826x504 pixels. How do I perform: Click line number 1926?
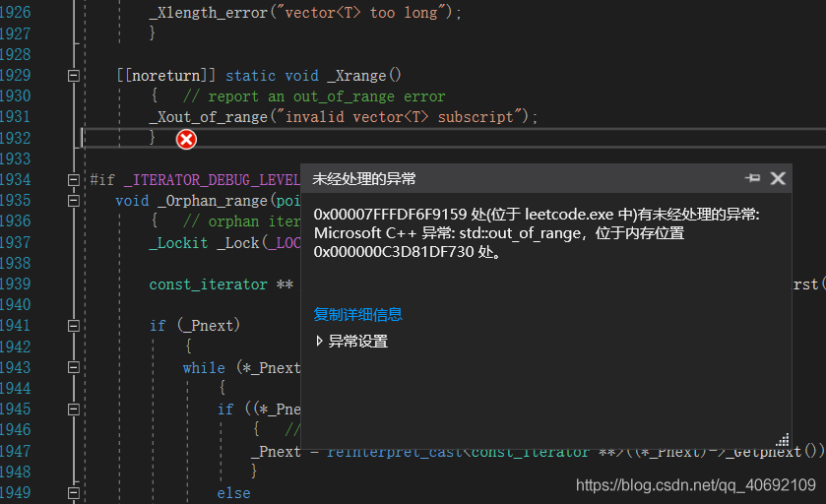tap(16, 13)
